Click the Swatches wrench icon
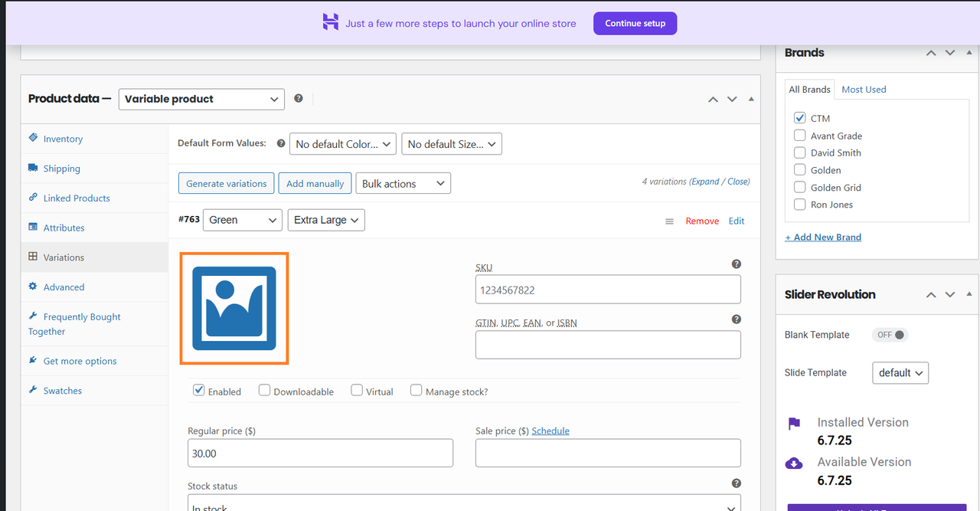 [33, 390]
